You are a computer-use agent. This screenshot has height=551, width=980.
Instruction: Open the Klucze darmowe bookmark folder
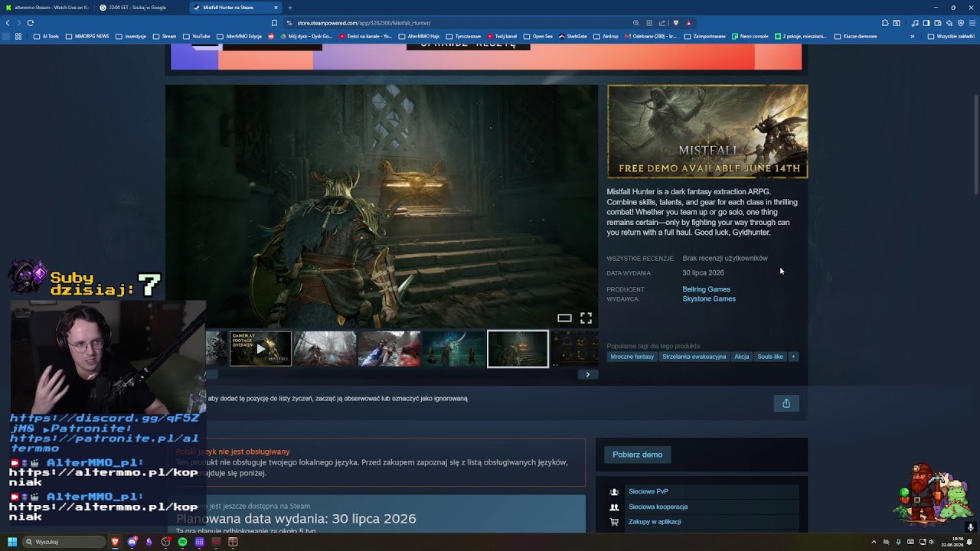click(x=855, y=36)
